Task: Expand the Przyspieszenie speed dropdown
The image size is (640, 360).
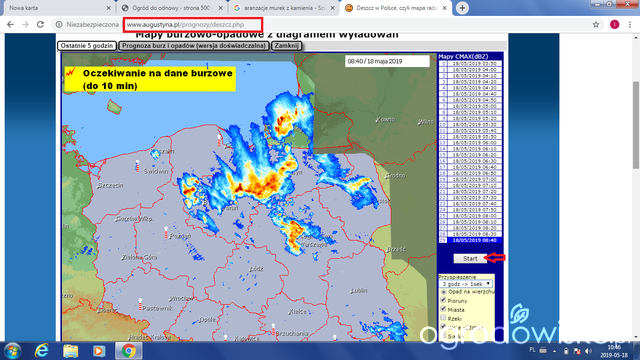Action: [466, 284]
